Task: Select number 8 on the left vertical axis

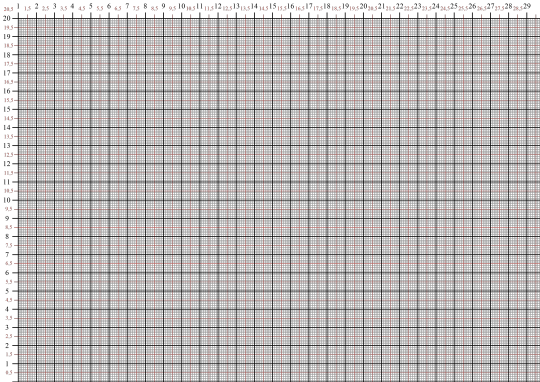Action: coord(7,237)
